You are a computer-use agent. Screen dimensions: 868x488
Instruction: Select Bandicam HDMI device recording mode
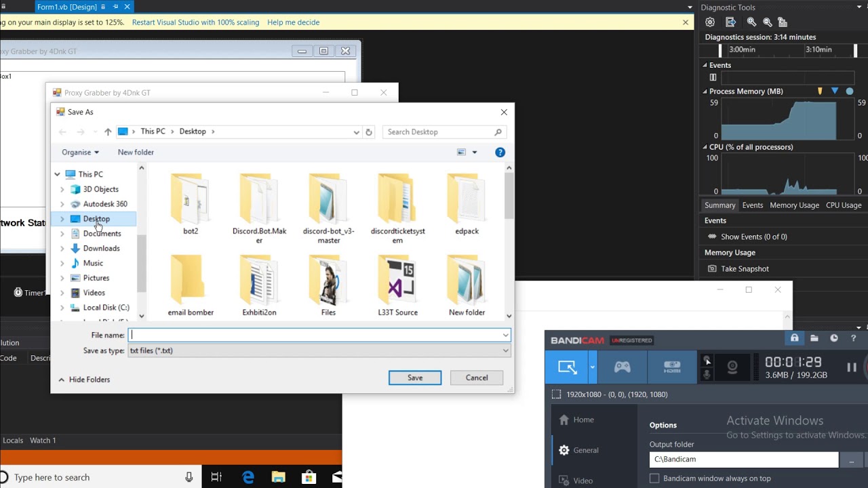tap(672, 367)
